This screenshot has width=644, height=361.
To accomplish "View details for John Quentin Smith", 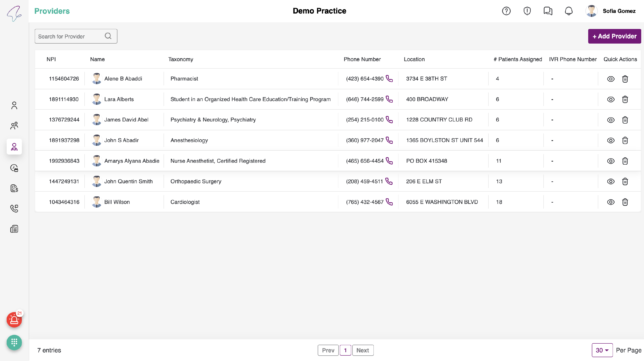I will (611, 182).
